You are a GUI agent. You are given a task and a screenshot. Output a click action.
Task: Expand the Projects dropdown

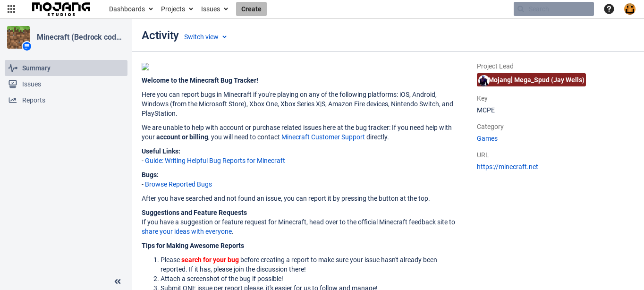click(x=177, y=9)
